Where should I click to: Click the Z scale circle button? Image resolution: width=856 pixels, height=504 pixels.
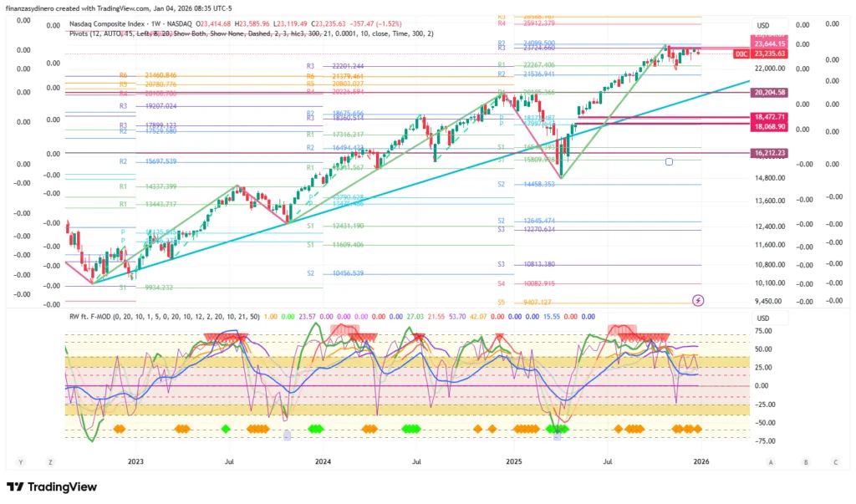(51, 461)
